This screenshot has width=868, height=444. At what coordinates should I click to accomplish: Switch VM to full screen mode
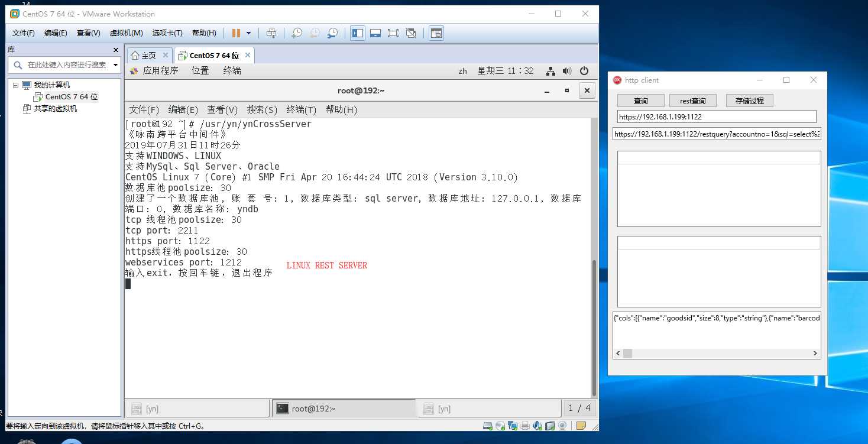point(393,33)
